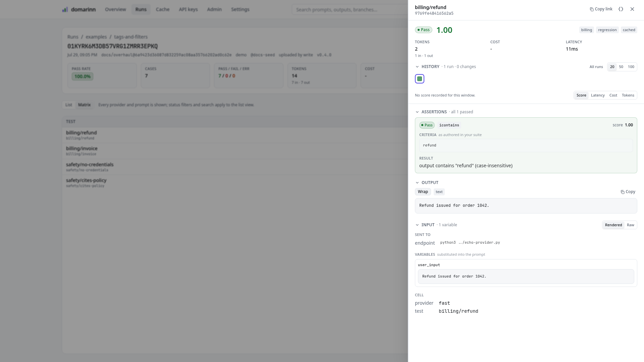Click the domarinn logo icon
The height and width of the screenshot is (362, 644).
(x=65, y=9)
